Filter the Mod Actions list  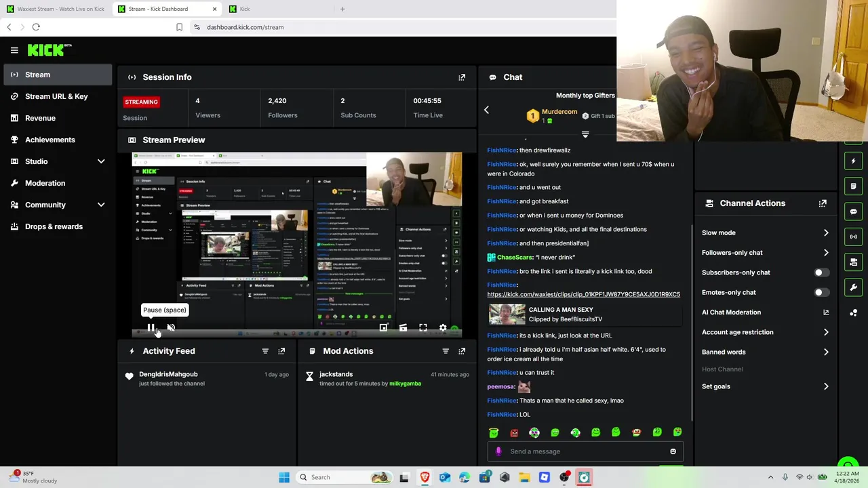tap(446, 351)
